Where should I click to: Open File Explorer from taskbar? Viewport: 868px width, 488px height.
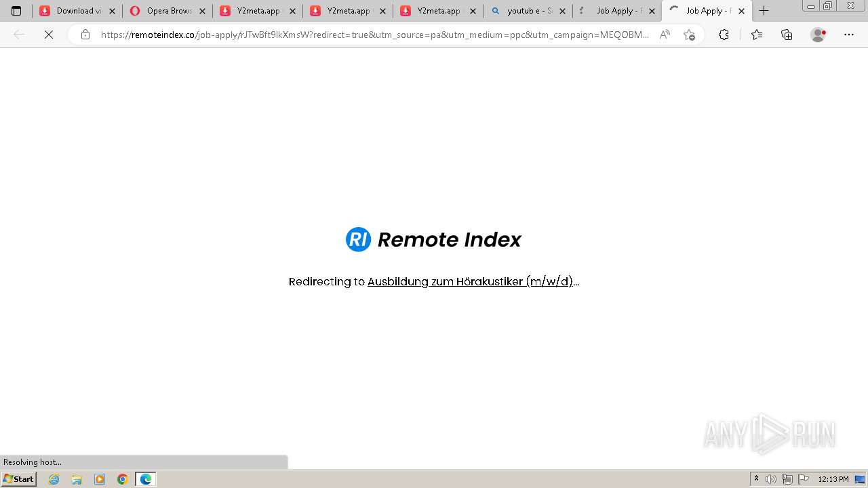tap(77, 479)
